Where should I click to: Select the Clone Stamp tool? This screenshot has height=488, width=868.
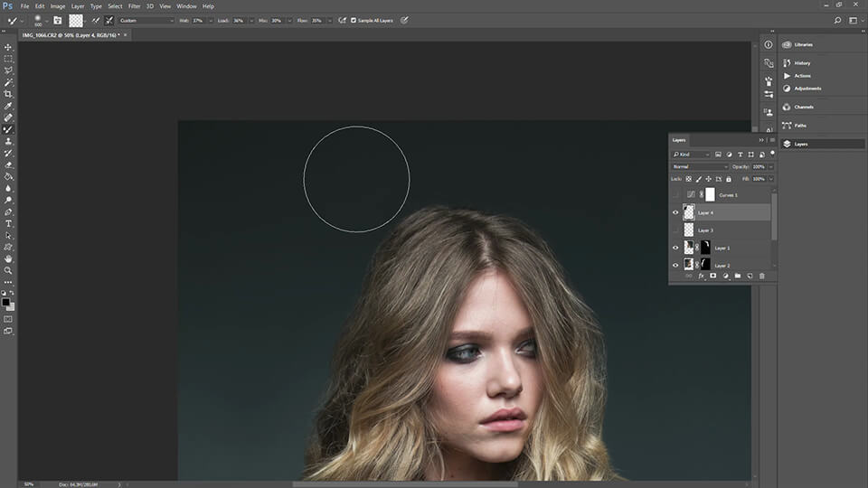click(8, 141)
